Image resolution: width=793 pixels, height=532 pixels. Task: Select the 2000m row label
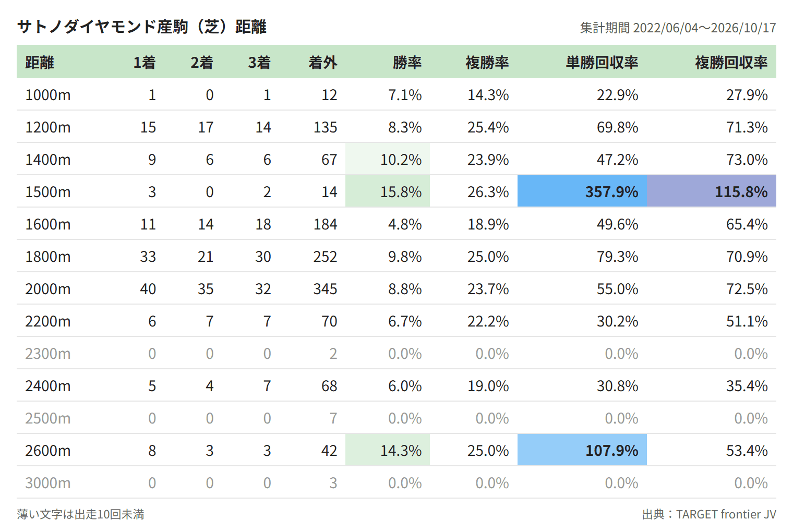click(48, 289)
